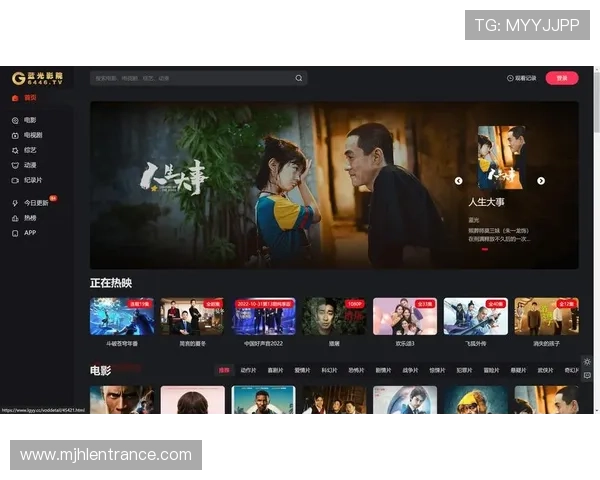Open the 首页 home icon in sidebar

coord(15,98)
